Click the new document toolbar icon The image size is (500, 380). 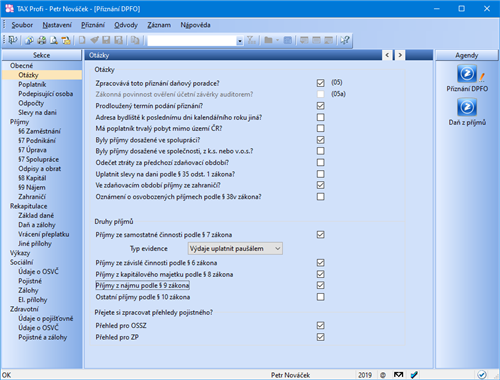click(x=82, y=40)
